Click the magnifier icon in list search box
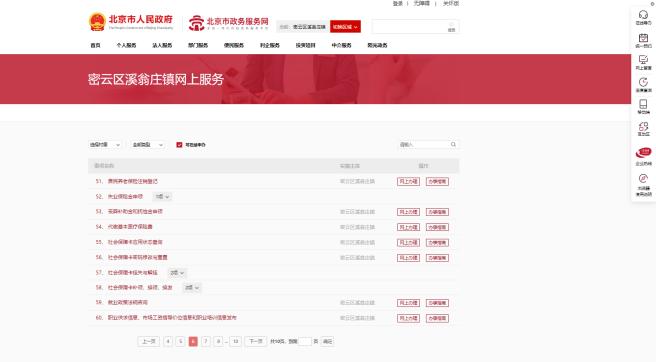The height and width of the screenshot is (362, 656). click(453, 144)
